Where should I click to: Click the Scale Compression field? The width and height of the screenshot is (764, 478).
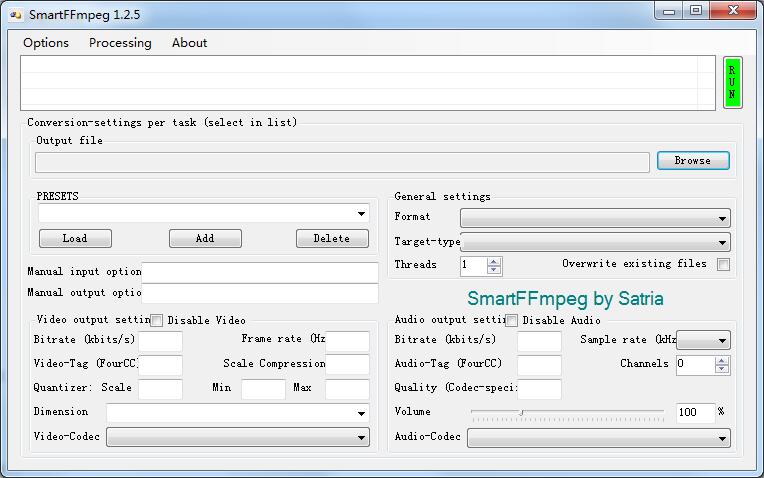tap(347, 365)
